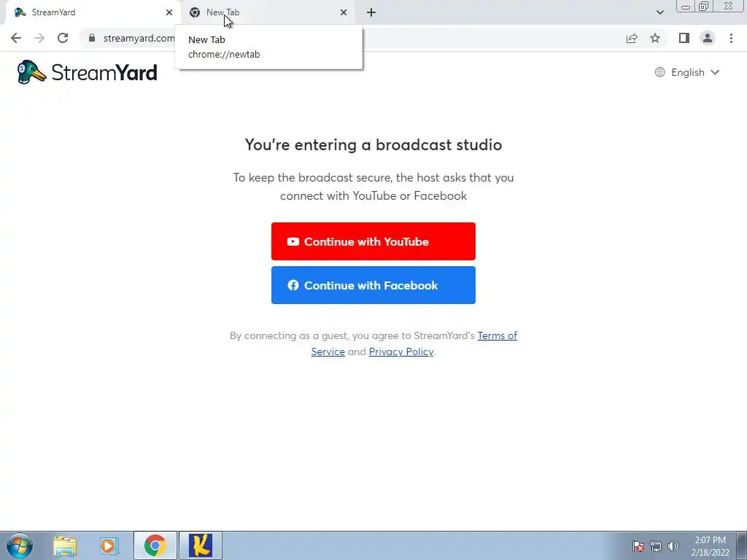This screenshot has width=747, height=560.
Task: Continue with Facebook
Action: pos(373,285)
